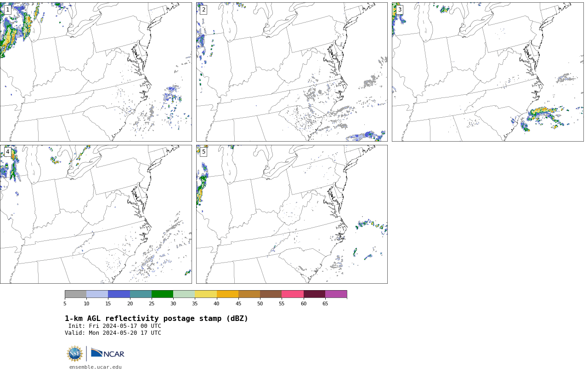Click the teal 20-25 dBZ swatch
The image size is (588, 372).
pos(141,294)
